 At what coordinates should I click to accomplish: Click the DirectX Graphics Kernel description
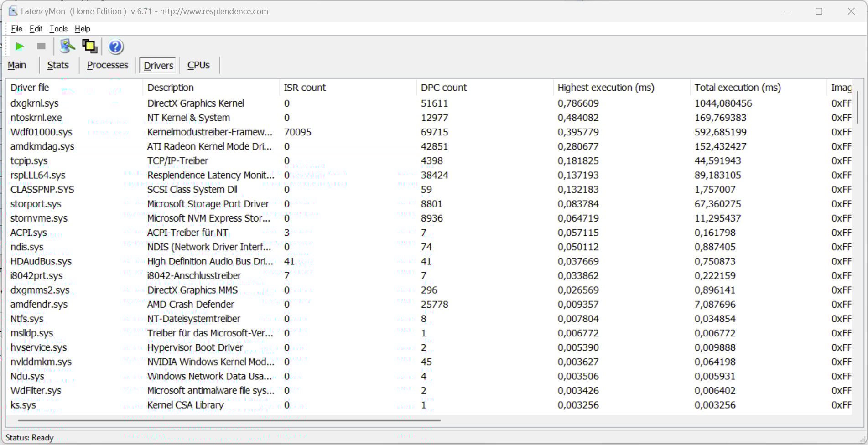coord(196,103)
